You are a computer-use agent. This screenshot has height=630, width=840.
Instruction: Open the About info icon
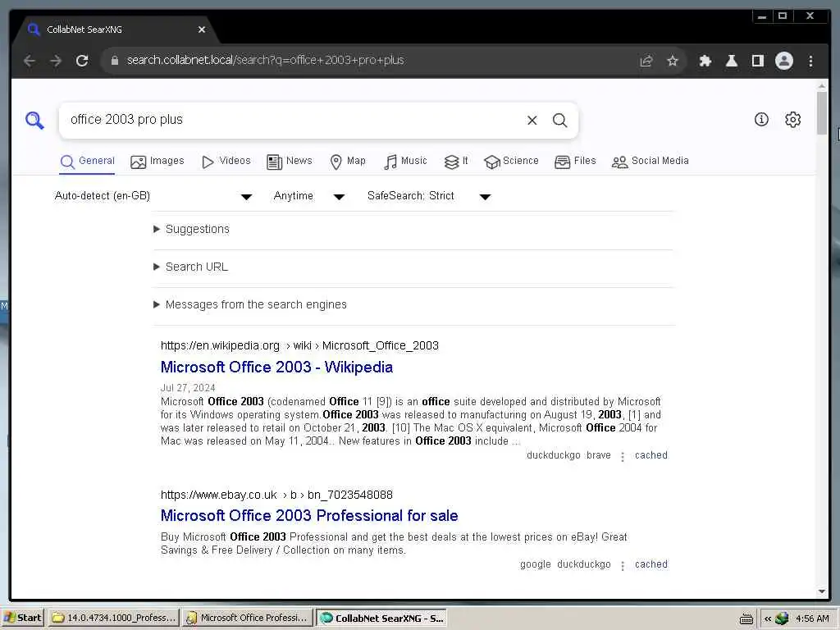[761, 120]
